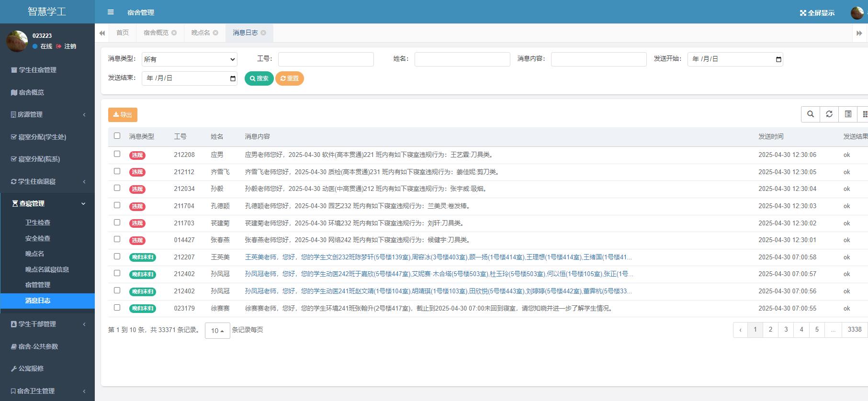
Task: Check the row for 应男
Action: click(x=117, y=154)
